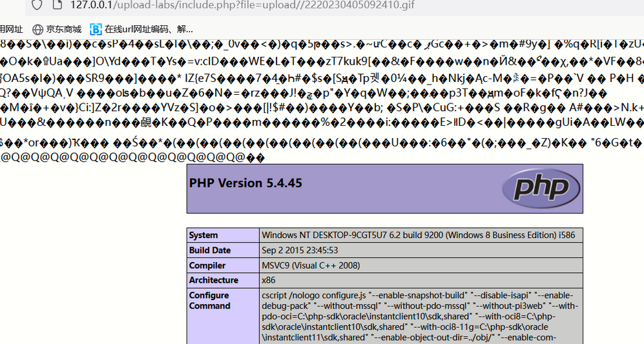The image size is (644, 344).
Task: Click the Compiler row label
Action: [x=207, y=265]
